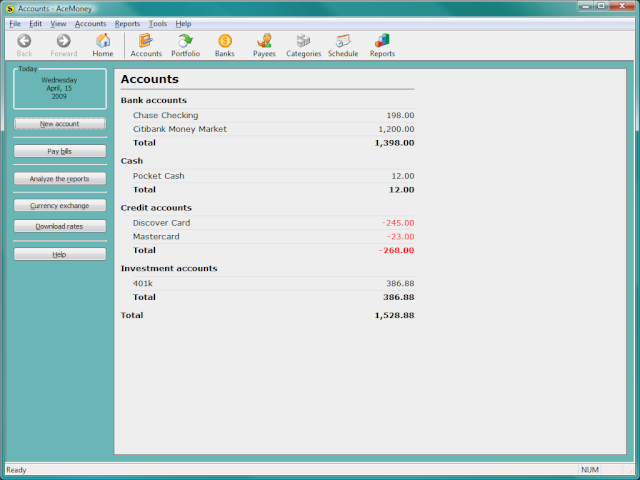Click the Back arrow toolbar icon
Viewport: 640px width, 480px height.
tap(24, 41)
